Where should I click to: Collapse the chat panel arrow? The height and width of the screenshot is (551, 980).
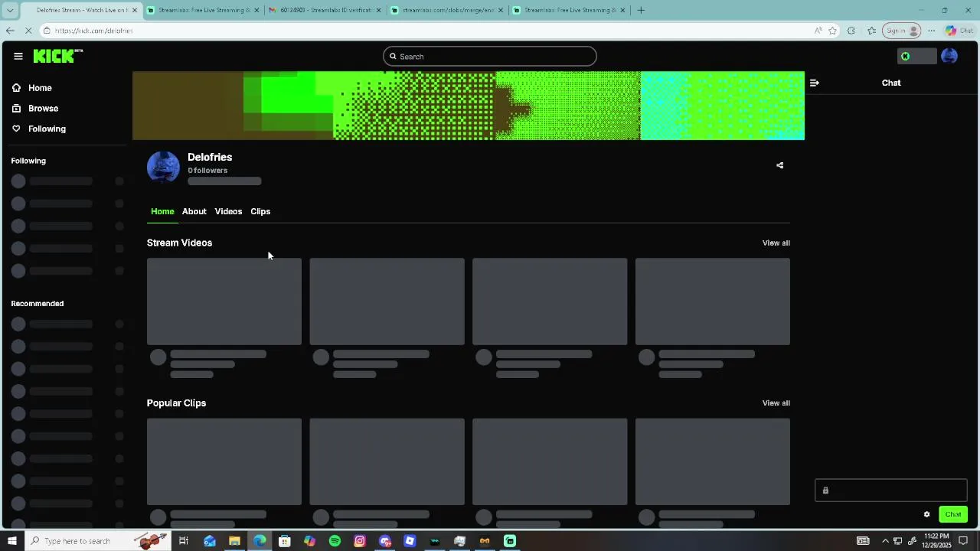coord(815,83)
